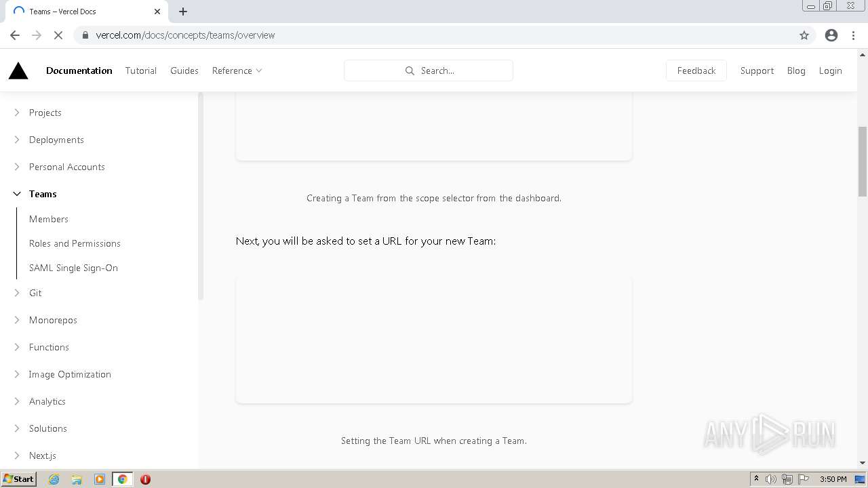Click the Vercel triangle logo
The image size is (868, 488).
click(18, 70)
